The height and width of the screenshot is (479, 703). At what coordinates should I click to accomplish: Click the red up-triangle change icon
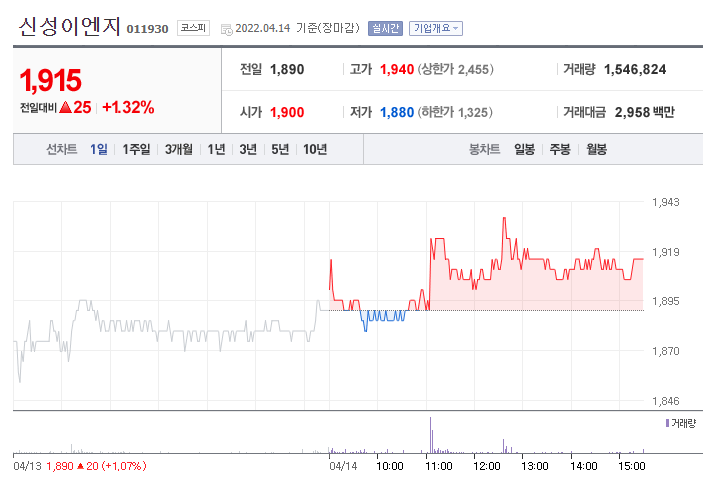[65, 107]
